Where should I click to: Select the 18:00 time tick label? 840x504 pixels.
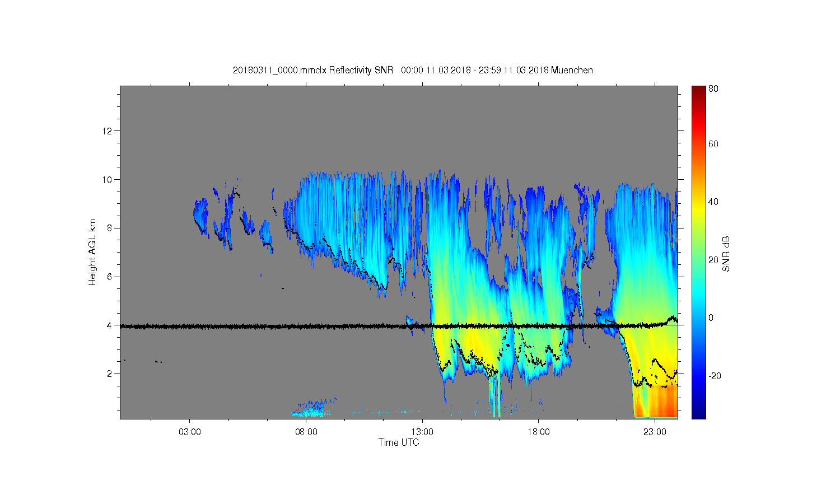(x=539, y=432)
